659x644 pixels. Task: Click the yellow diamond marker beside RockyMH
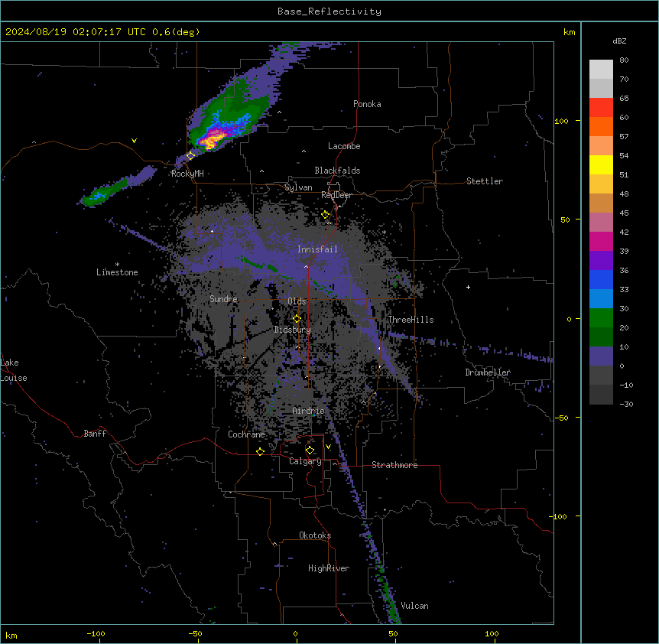190,155
